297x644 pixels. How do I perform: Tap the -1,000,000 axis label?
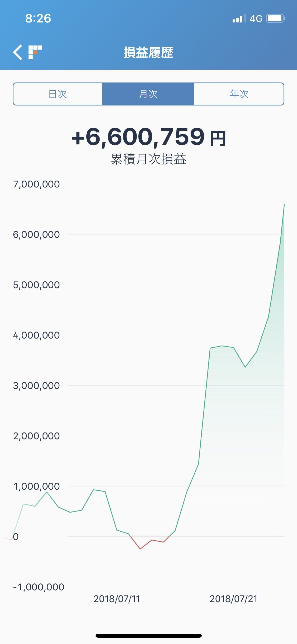coord(39,587)
